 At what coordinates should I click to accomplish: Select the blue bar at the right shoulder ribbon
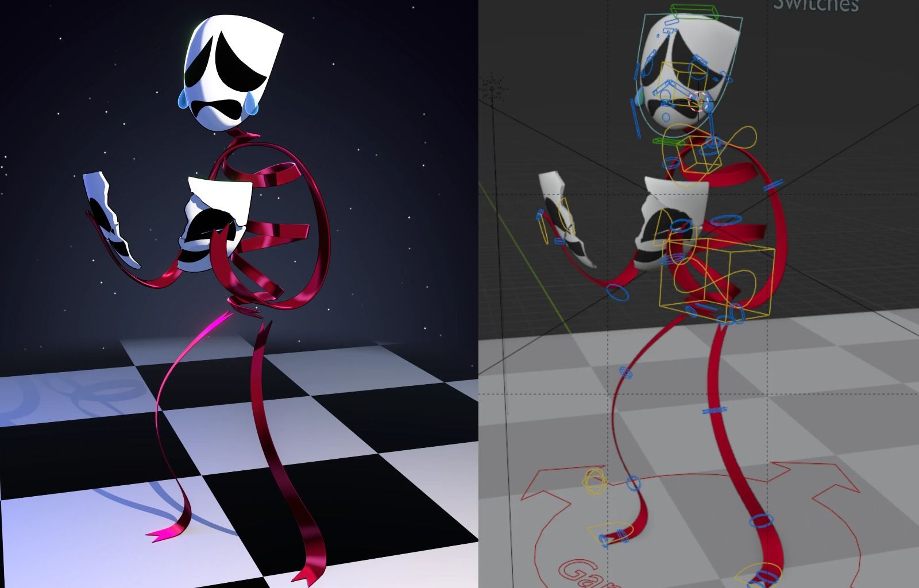[773, 185]
